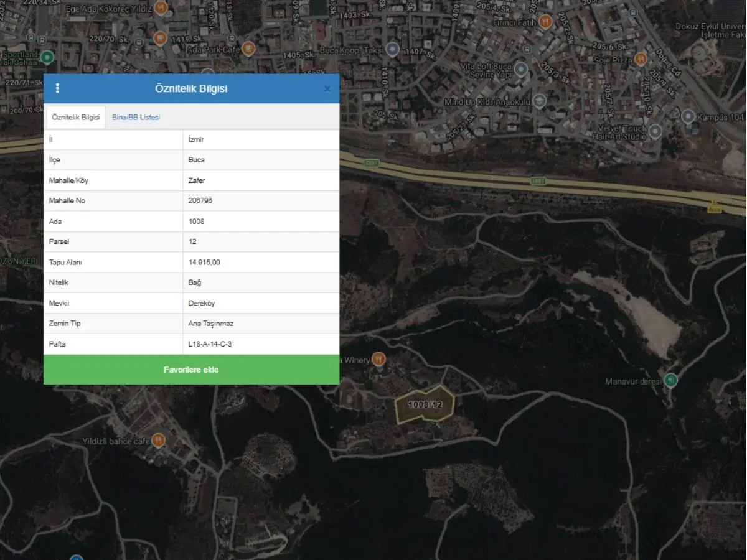
Task: Click the Ada value 1008 in the table
Action: click(x=197, y=222)
